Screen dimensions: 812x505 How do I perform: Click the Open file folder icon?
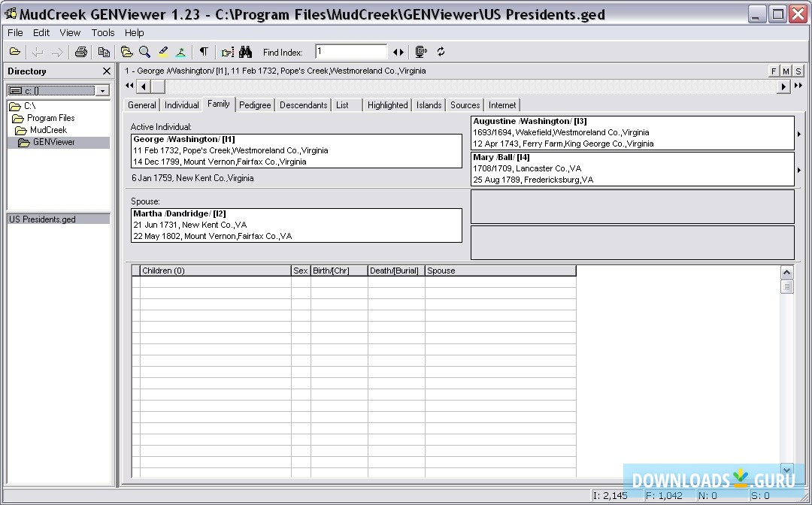coord(15,52)
